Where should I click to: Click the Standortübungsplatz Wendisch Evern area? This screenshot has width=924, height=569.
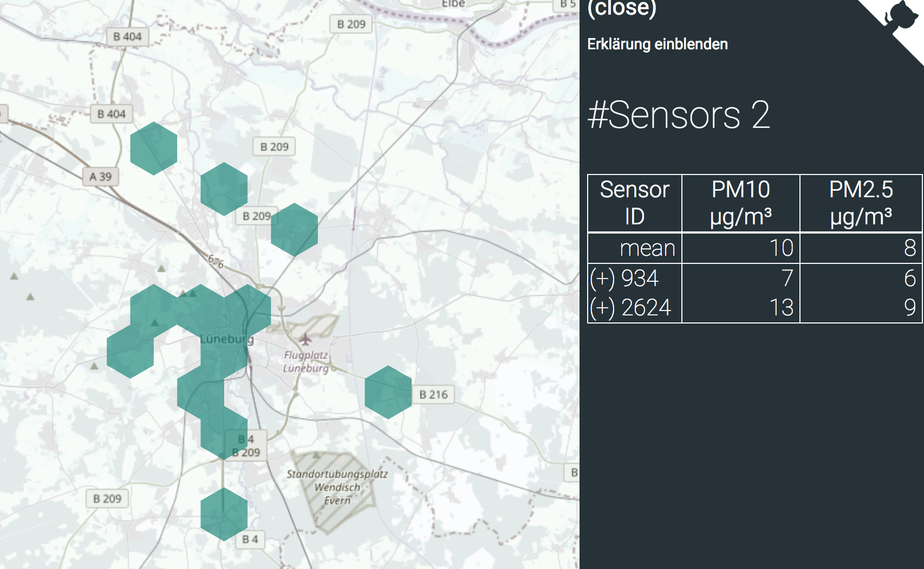(x=337, y=487)
